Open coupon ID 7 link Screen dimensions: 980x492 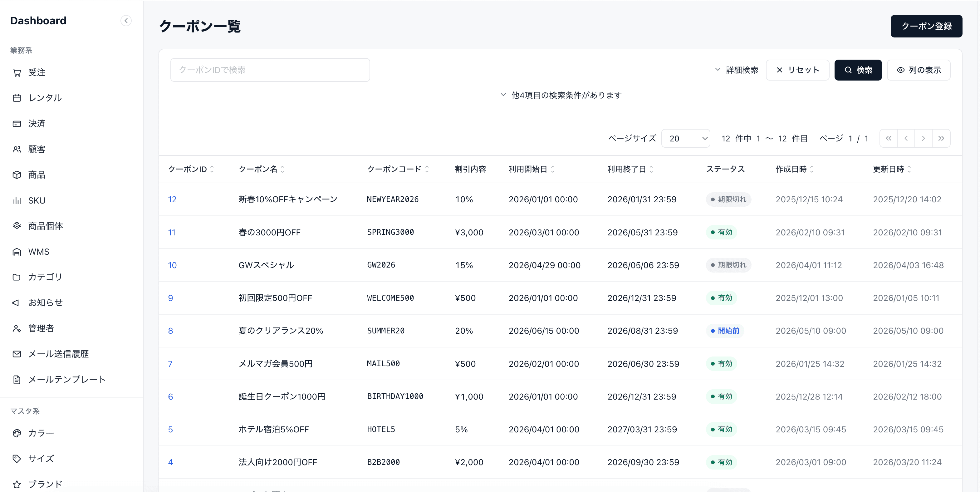click(x=170, y=364)
